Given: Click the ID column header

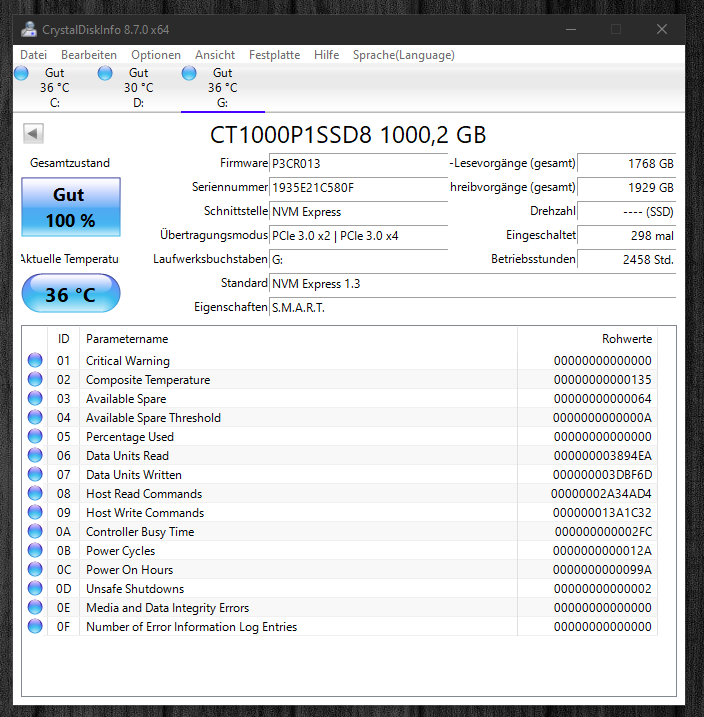Looking at the screenshot, I should click(x=64, y=339).
